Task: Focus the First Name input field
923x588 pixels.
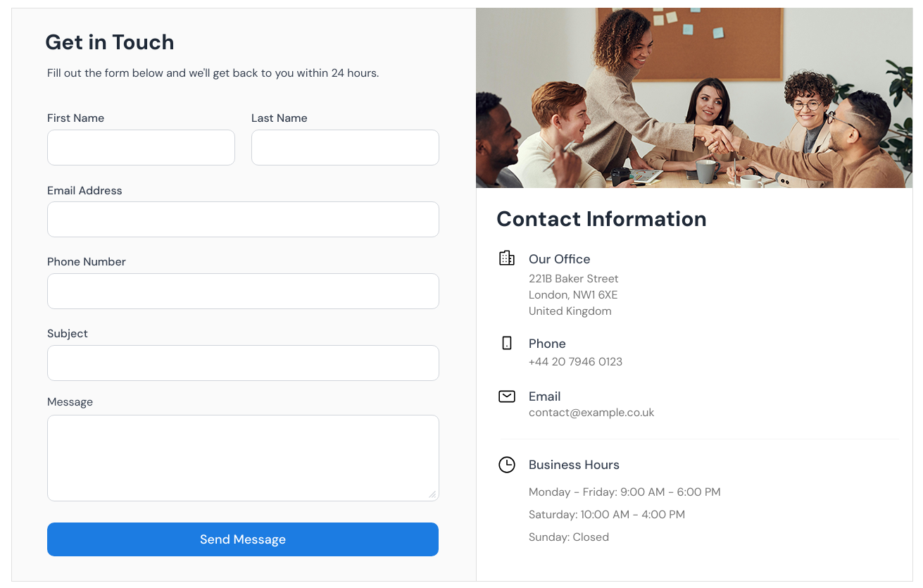Action: click(141, 148)
